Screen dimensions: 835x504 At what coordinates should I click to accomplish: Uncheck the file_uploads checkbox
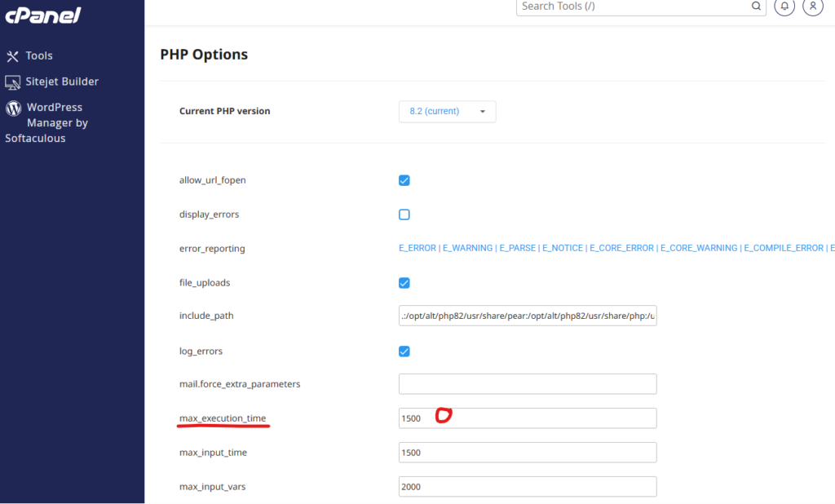[404, 283]
